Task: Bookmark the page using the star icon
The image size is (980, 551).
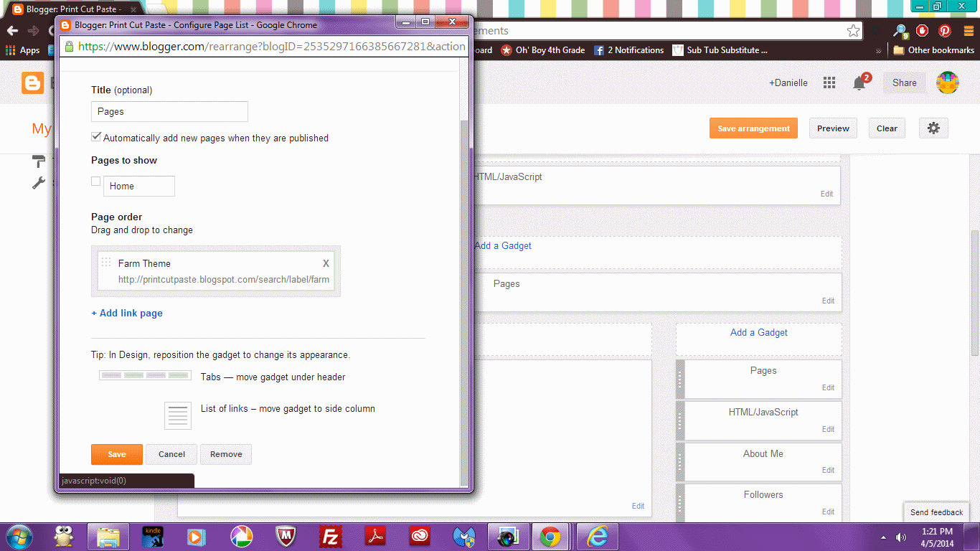Action: pos(853,31)
